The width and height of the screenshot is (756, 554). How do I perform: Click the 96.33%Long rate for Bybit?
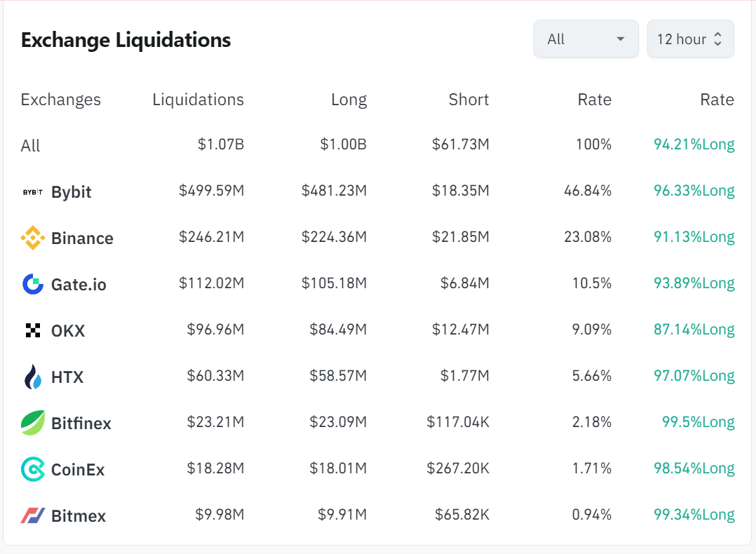(694, 191)
